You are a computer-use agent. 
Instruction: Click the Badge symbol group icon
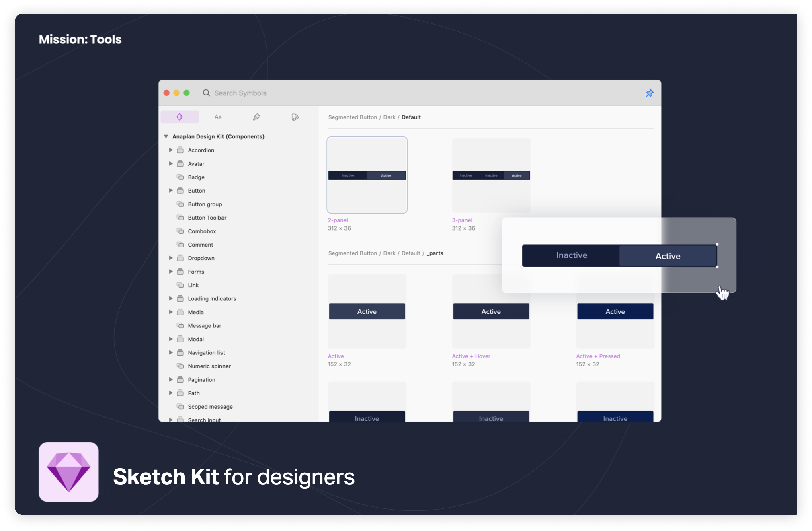tap(180, 177)
